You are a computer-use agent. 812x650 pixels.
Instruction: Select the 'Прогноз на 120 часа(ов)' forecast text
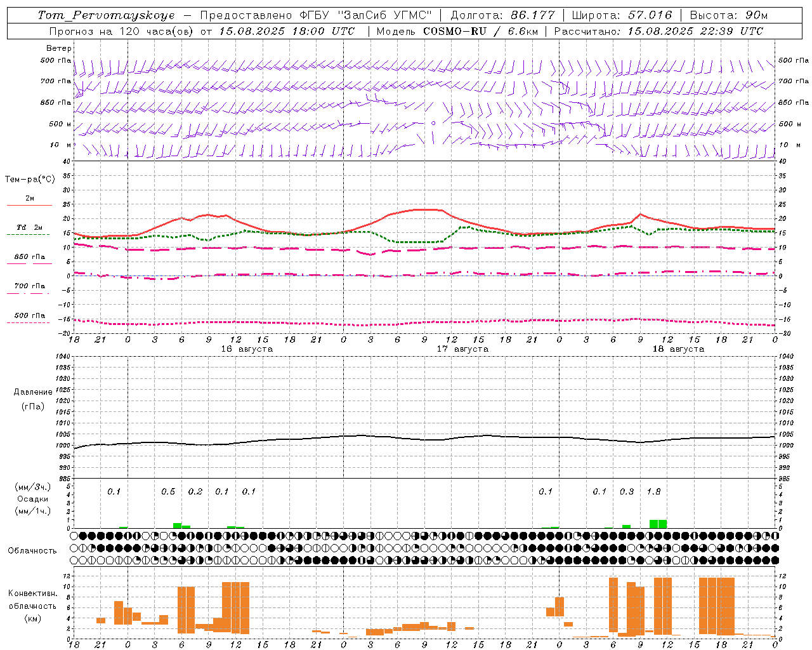coord(122,31)
